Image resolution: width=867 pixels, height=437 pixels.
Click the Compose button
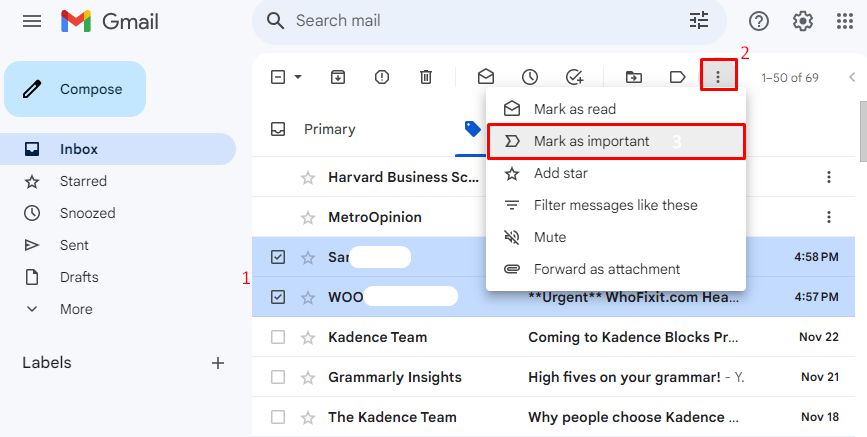[76, 89]
